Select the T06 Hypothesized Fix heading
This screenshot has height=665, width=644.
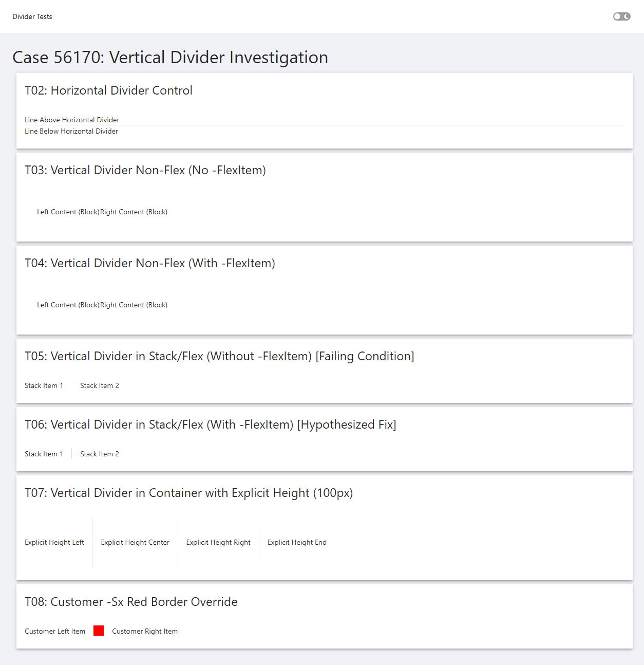point(211,424)
